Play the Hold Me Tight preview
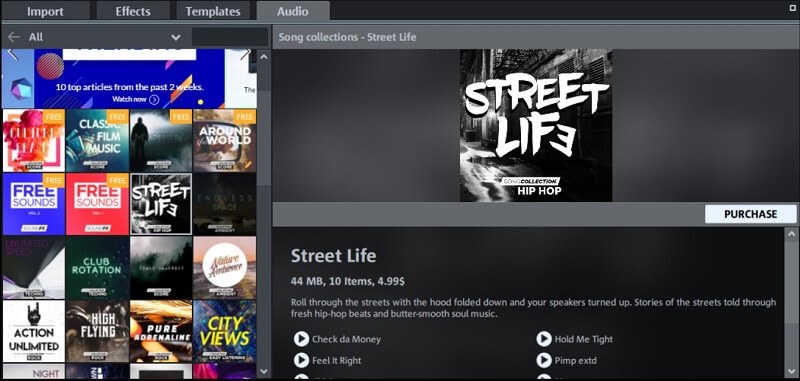This screenshot has width=800, height=381. (544, 339)
